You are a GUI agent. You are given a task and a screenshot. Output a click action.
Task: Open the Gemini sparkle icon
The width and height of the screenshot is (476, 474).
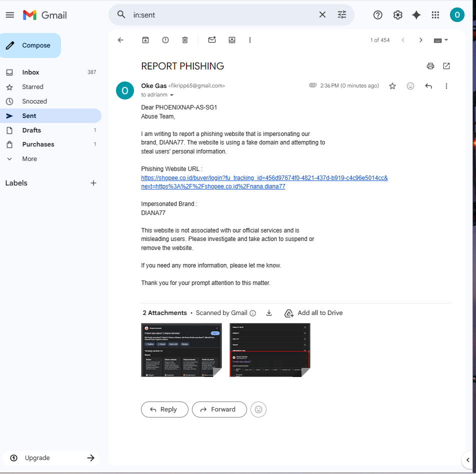[x=416, y=15]
